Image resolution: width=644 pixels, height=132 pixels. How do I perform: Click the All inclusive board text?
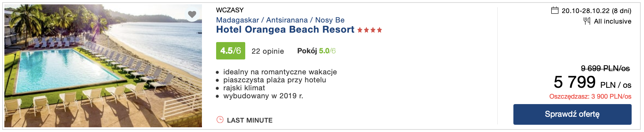pos(613,21)
